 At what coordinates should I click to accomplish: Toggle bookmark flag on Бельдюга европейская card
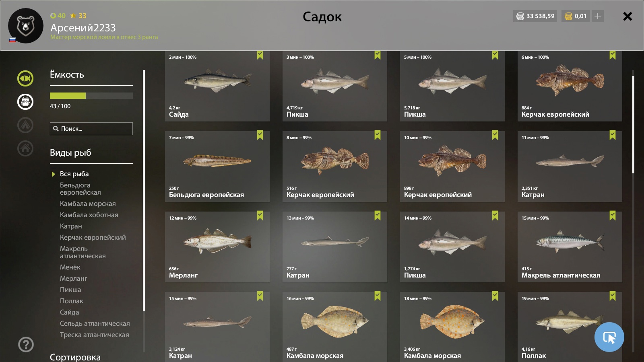pos(260,135)
